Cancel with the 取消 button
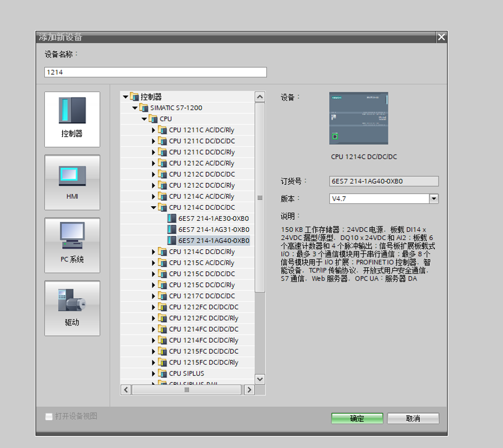The width and height of the screenshot is (503, 448). [x=413, y=418]
